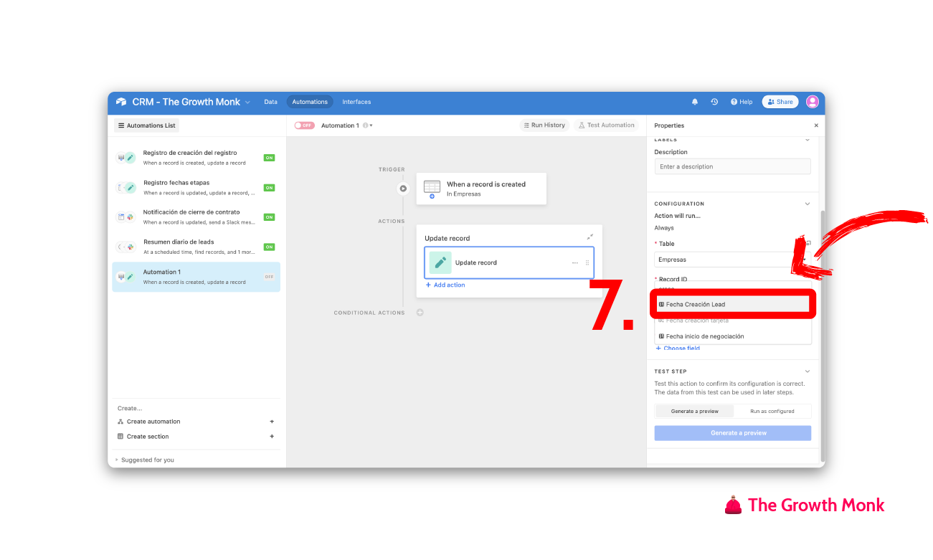Switch to the Automations tab
Image resolution: width=933 pixels, height=560 pixels.
click(310, 102)
